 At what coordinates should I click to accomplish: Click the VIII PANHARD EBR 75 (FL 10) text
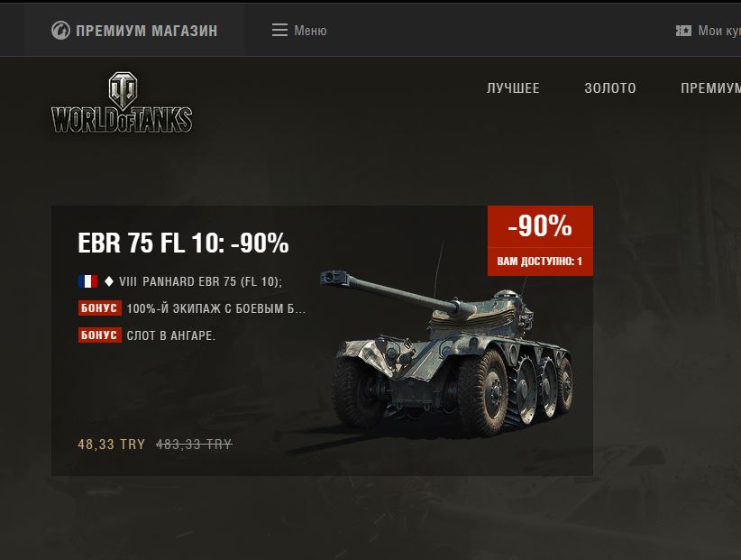[x=200, y=281]
